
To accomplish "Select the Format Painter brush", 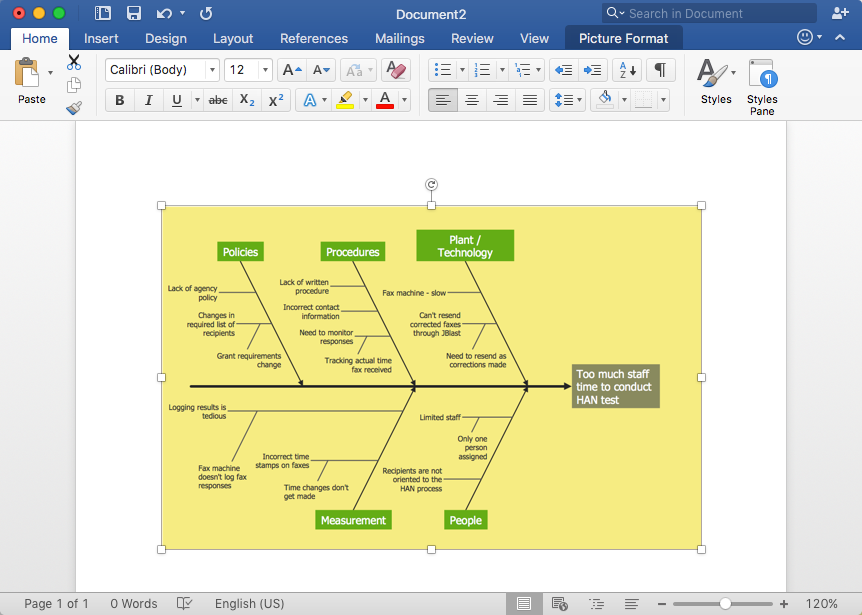I will click(x=74, y=108).
